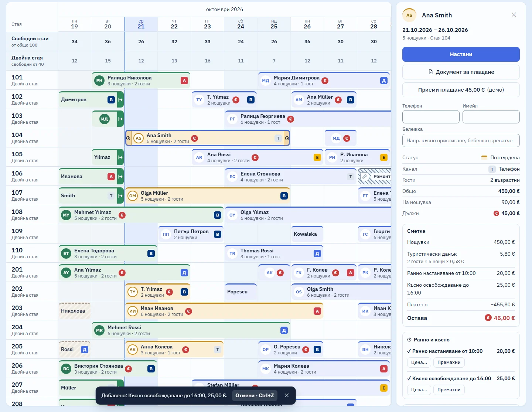Open the Kowalska booking in room 109
The width and height of the screenshot is (532, 412).
(x=307, y=234)
